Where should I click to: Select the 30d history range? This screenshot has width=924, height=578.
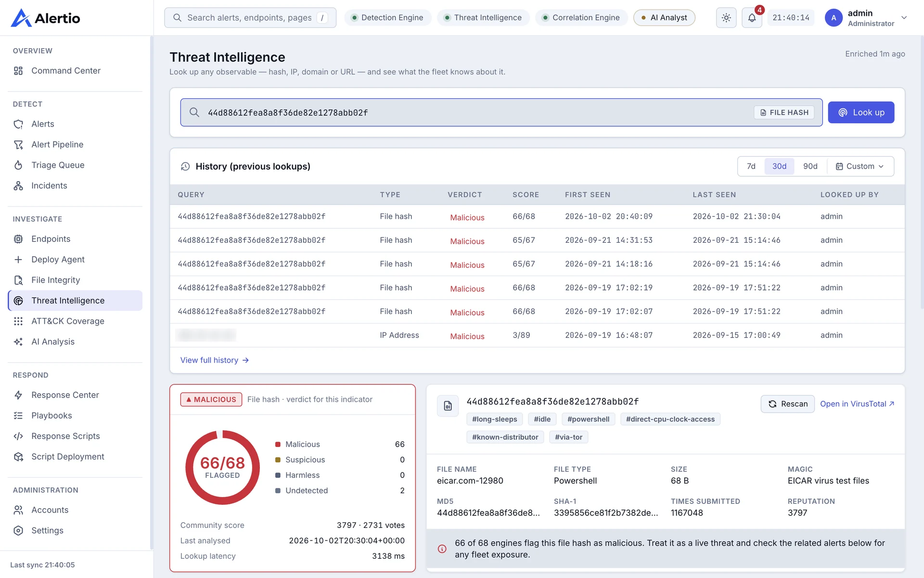779,167
